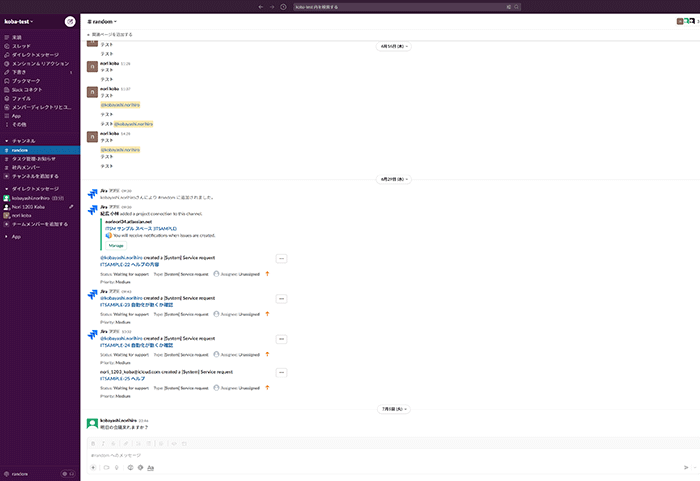This screenshot has height=481, width=700.
Task: Open the # random channel header dropdown
Action: [x=102, y=21]
